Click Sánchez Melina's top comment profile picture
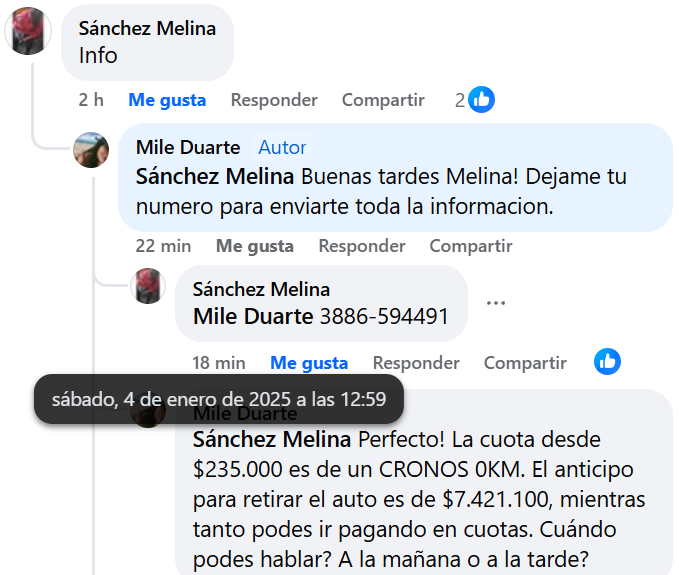 [30, 30]
